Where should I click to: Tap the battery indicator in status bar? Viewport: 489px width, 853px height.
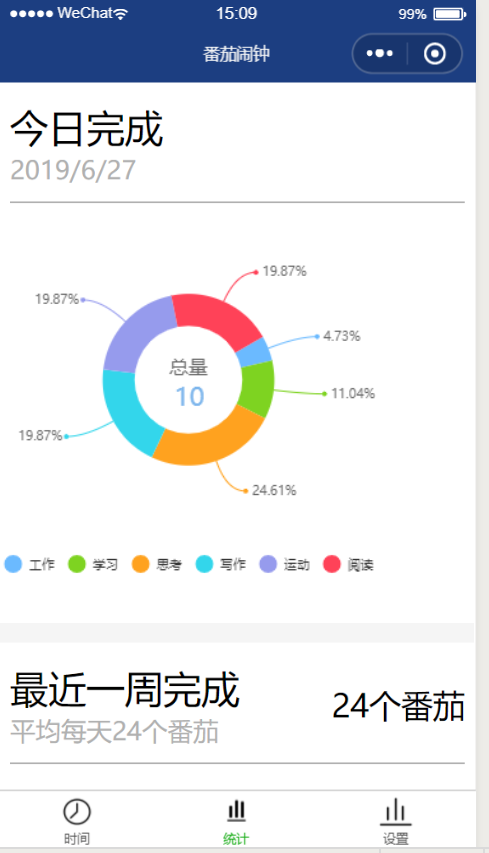click(x=449, y=14)
